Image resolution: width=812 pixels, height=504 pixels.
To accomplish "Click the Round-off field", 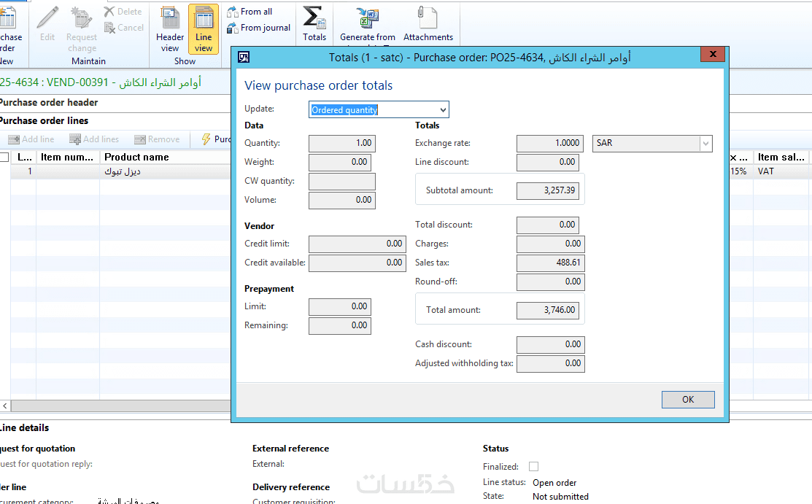I will (551, 282).
